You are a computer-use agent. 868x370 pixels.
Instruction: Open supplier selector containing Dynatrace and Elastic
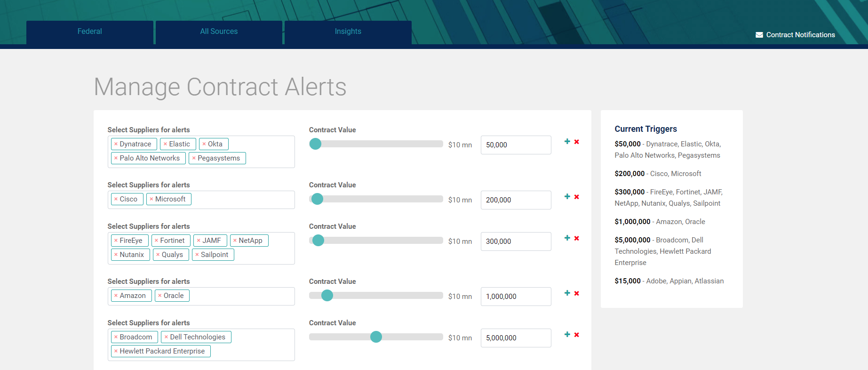[201, 152]
